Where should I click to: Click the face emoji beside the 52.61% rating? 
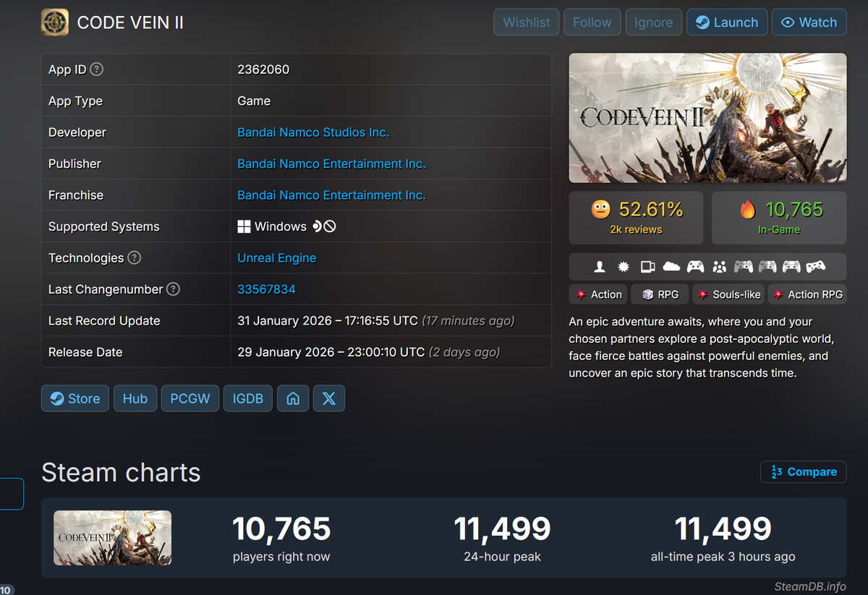[x=600, y=210]
